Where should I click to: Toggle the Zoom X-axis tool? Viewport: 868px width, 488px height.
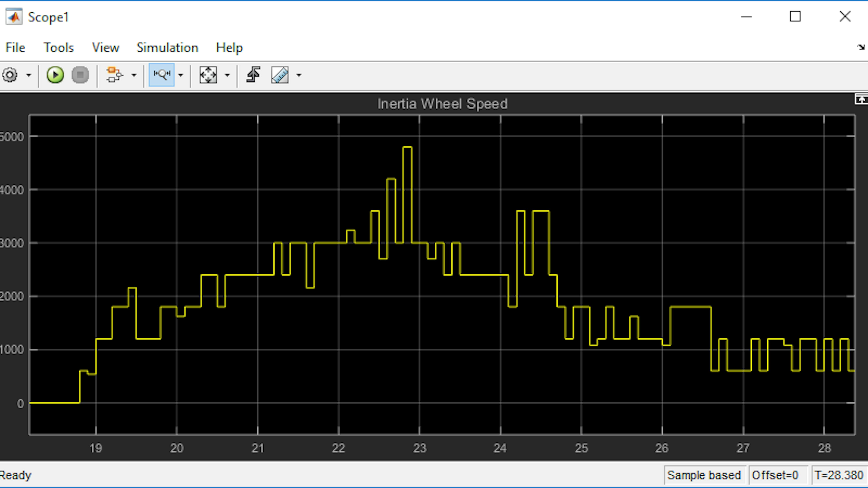coord(162,75)
